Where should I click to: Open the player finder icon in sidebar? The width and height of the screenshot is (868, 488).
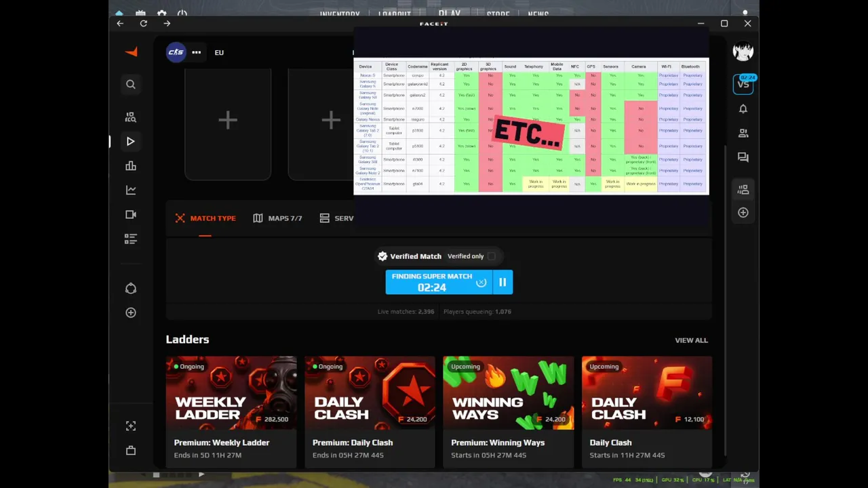coord(131,117)
